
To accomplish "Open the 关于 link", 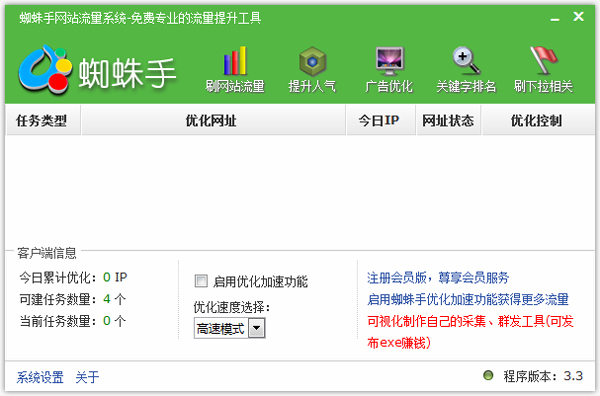I will (x=87, y=377).
